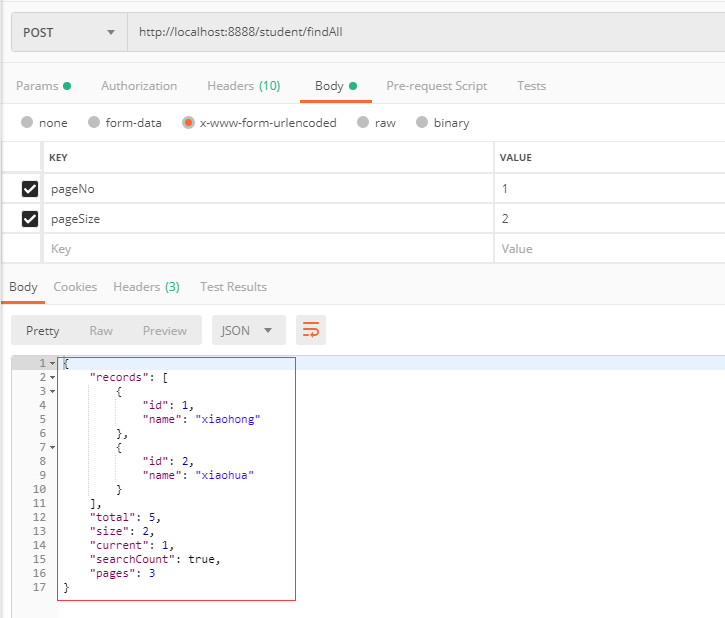Switch to Preview response view
This screenshot has height=618, width=725.
[x=165, y=331]
